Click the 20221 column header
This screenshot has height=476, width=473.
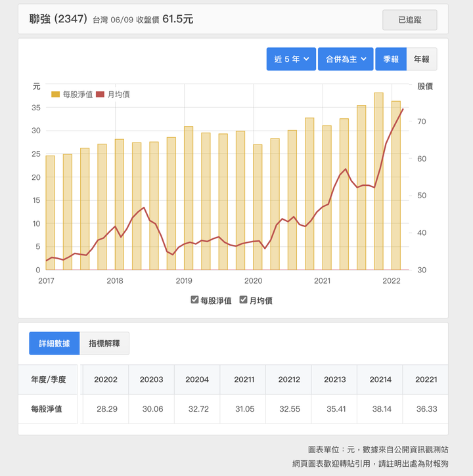pyautogui.click(x=426, y=379)
